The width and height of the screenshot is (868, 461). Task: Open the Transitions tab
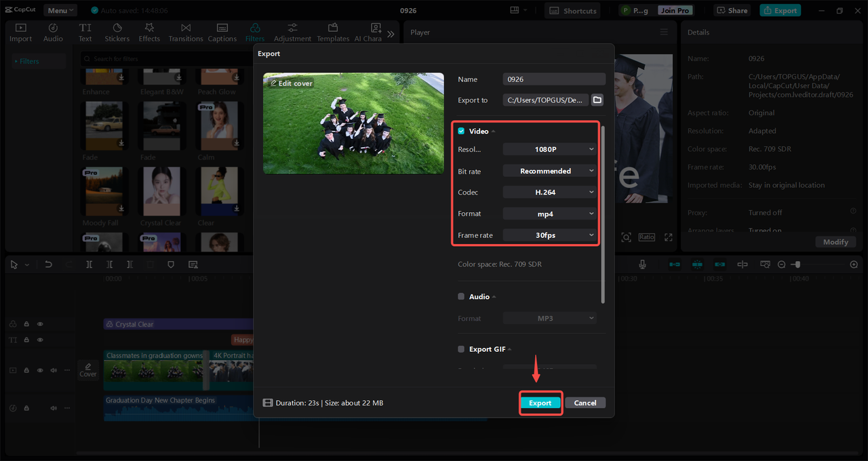tap(186, 33)
